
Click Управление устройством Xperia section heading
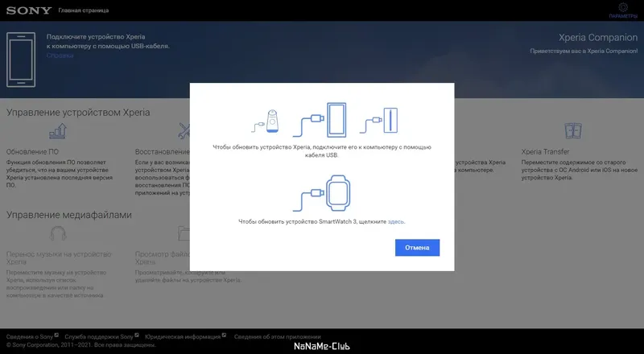click(78, 113)
